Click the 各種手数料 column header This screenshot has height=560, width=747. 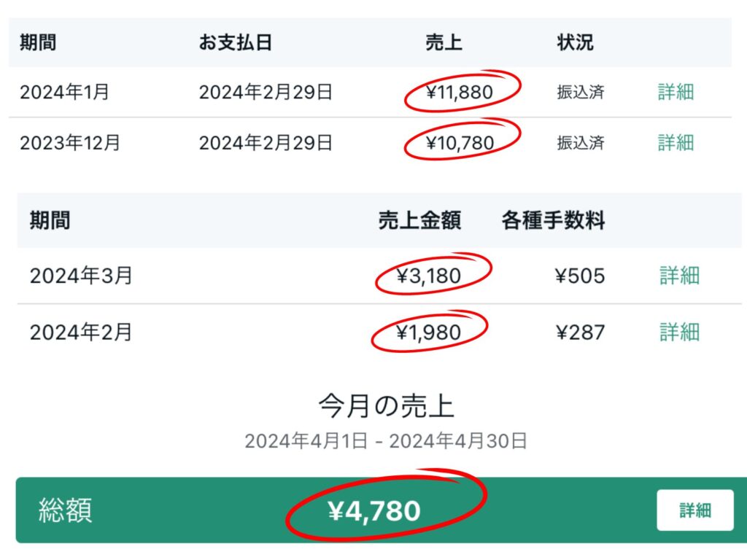(553, 220)
